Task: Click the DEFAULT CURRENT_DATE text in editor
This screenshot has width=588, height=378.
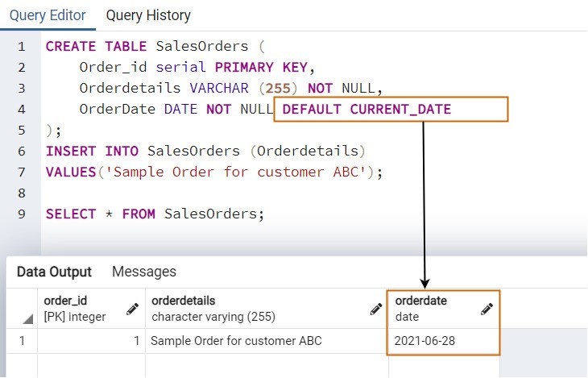Action: [366, 110]
